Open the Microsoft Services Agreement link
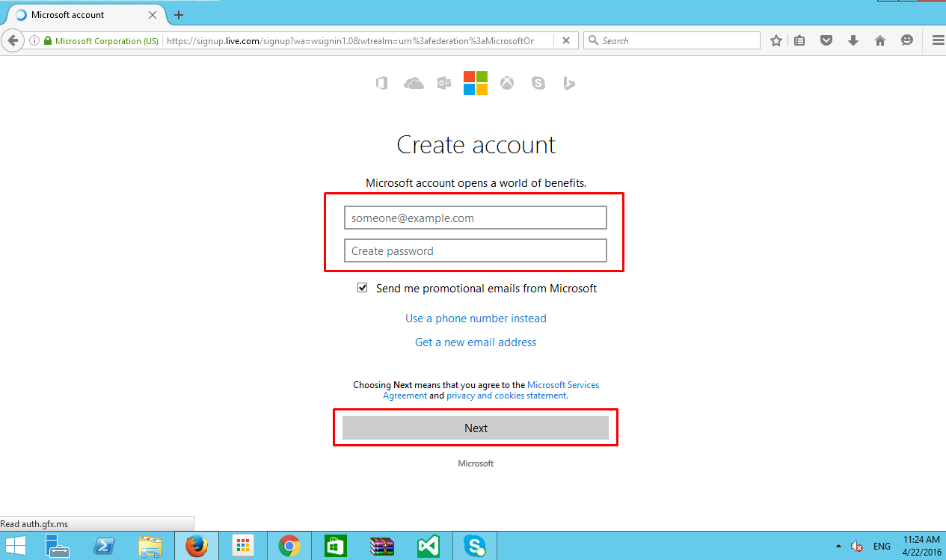 tap(491, 390)
